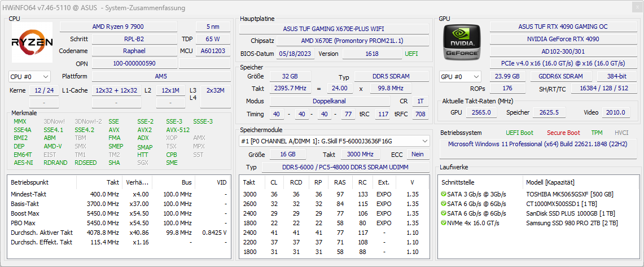The image size is (644, 267).
Task: Open the CPU #0 selector dropdown
Action: 29,76
